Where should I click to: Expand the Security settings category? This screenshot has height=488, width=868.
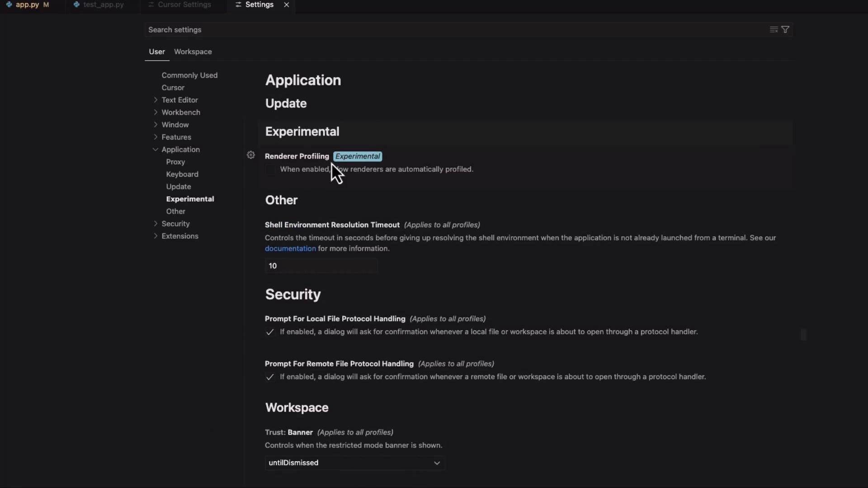[156, 224]
